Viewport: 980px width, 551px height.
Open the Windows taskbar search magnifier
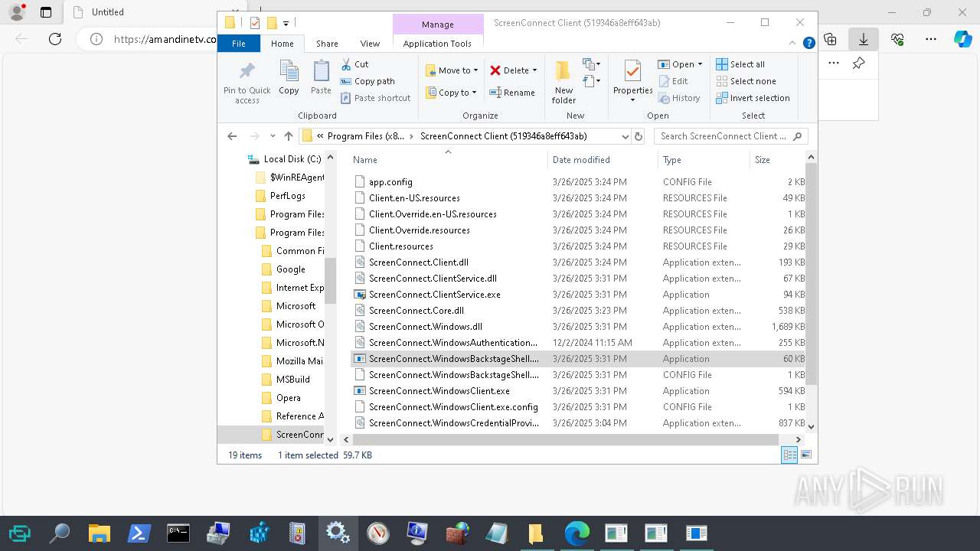coord(59,533)
